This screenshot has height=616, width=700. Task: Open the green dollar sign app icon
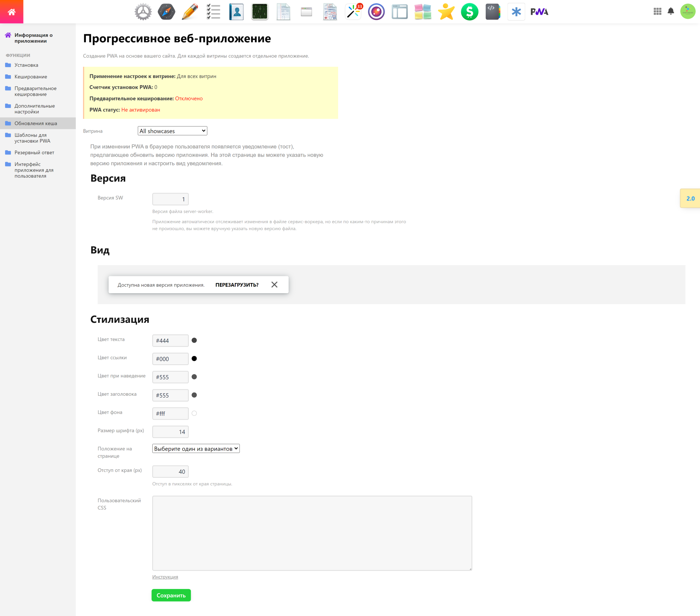point(470,12)
